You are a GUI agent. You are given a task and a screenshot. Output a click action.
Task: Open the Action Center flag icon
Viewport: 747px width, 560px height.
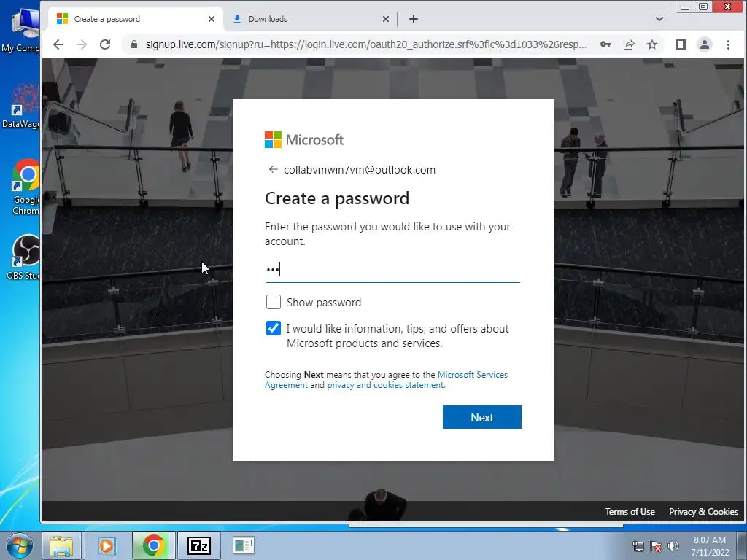(656, 546)
